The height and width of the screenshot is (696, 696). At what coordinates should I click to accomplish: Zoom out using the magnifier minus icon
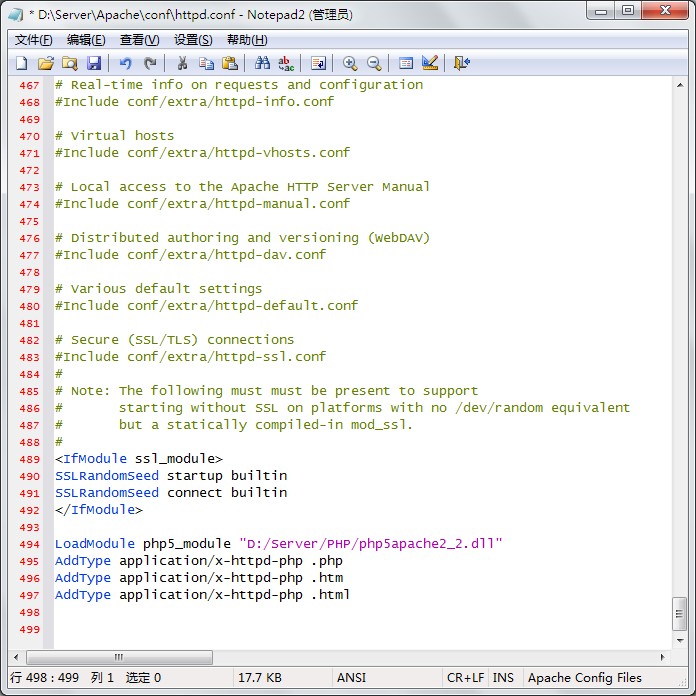click(374, 63)
